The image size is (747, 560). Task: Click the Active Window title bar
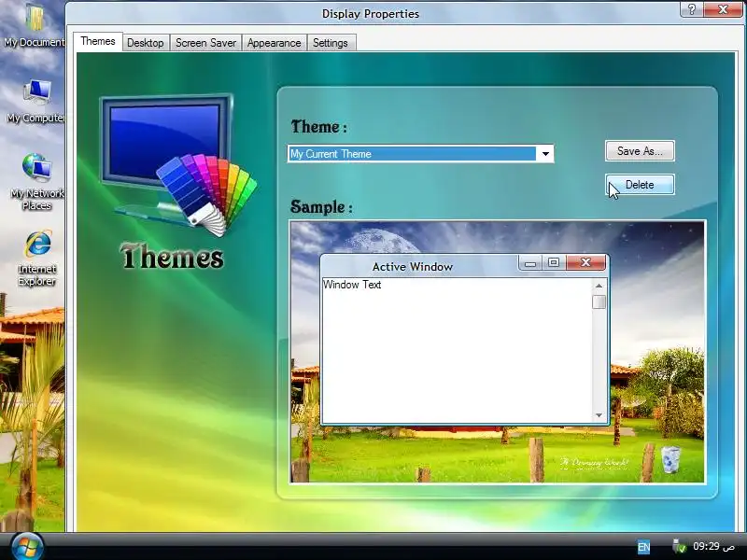coord(413,267)
